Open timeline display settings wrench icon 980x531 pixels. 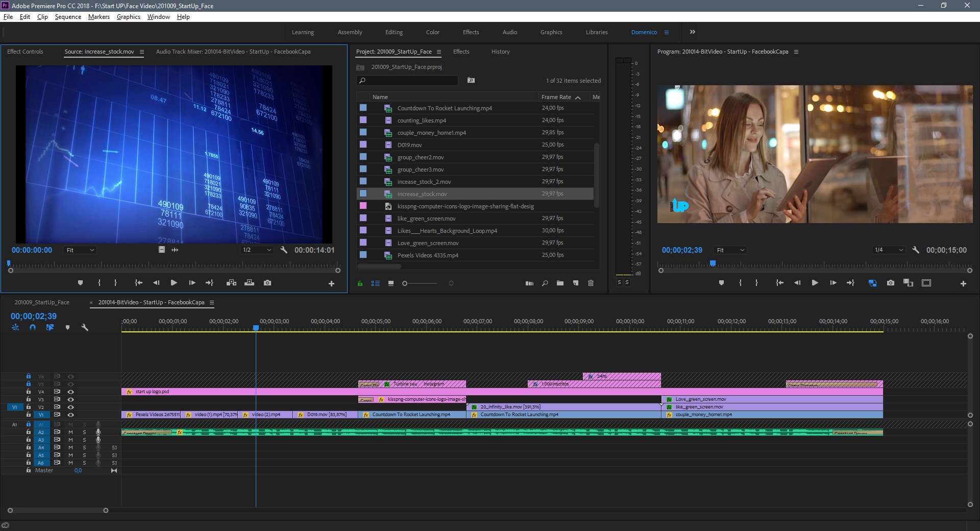(x=85, y=327)
